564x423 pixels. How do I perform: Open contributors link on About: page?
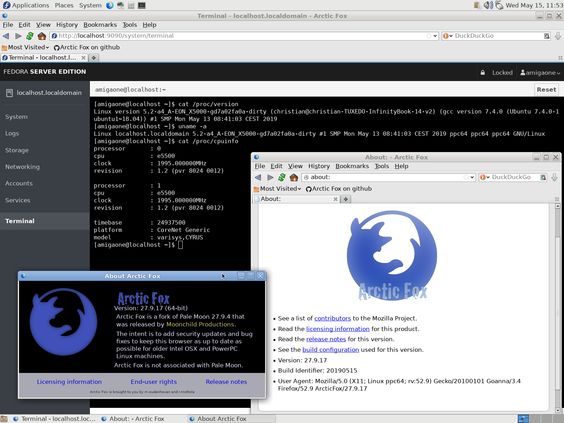pos(332,318)
